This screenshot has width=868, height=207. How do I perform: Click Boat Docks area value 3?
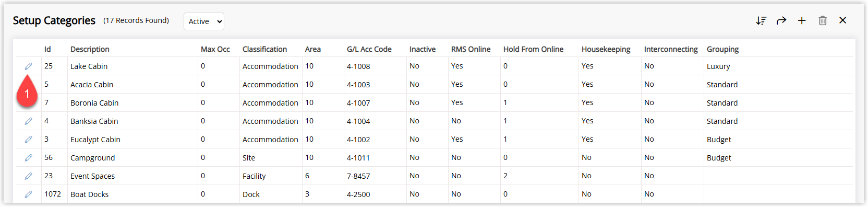coord(307,194)
